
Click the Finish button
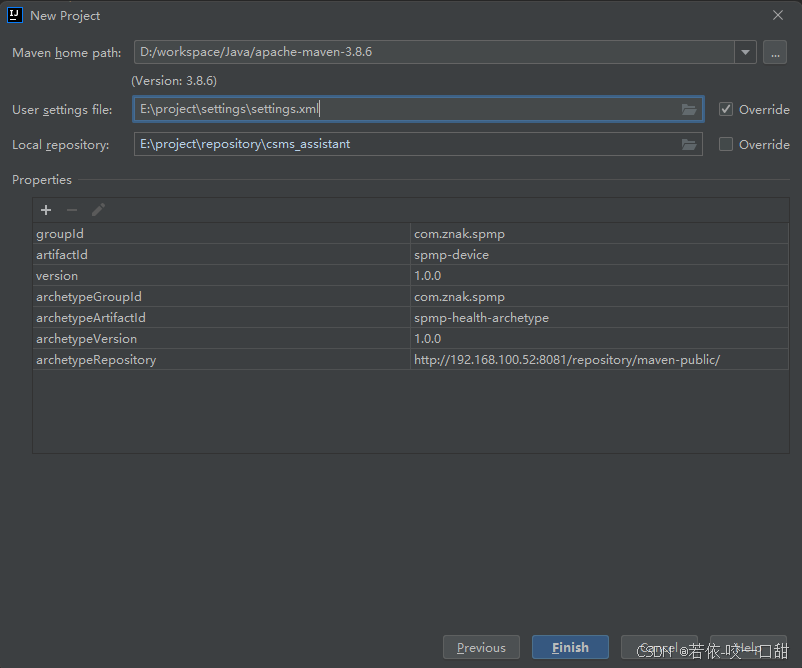[570, 647]
